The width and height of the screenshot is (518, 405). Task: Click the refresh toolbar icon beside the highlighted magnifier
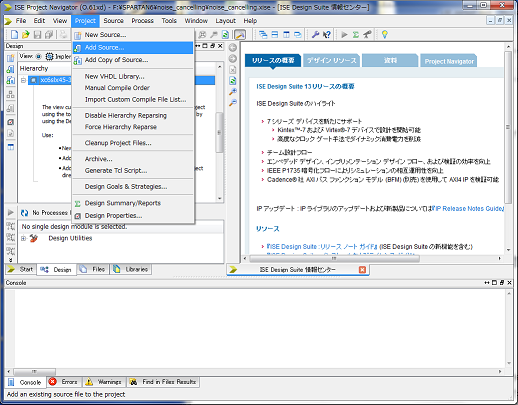[x=226, y=34]
